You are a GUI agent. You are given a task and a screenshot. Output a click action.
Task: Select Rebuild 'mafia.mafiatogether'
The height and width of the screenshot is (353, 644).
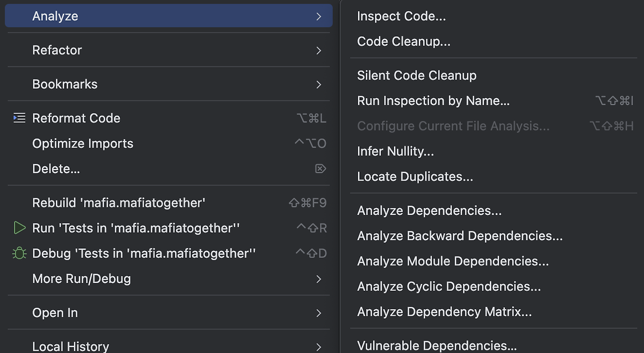[119, 203]
